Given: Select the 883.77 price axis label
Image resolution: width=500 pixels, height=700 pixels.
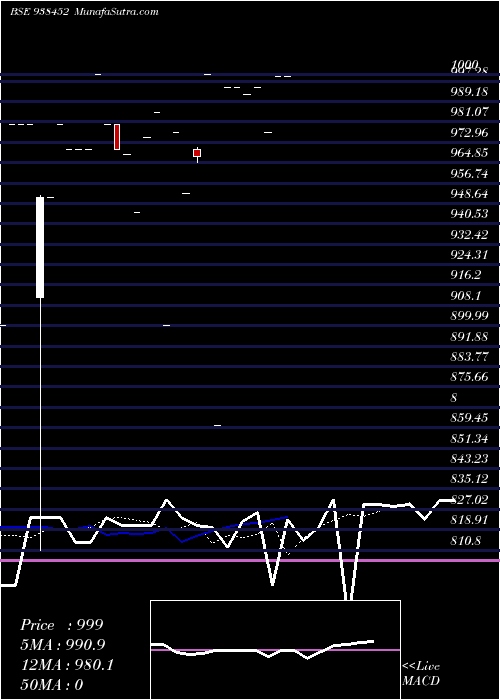Looking at the screenshot, I should (469, 357).
